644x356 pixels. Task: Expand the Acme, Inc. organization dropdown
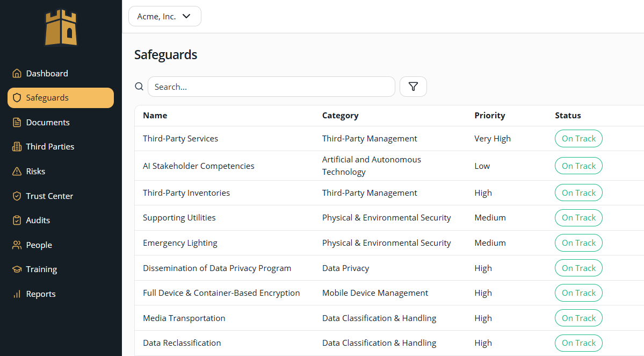pos(164,16)
